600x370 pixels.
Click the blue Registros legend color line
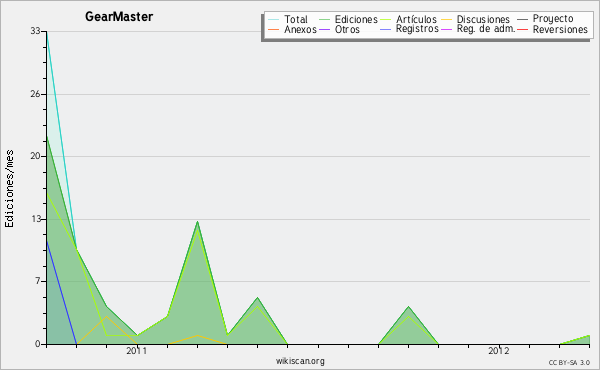386,29
